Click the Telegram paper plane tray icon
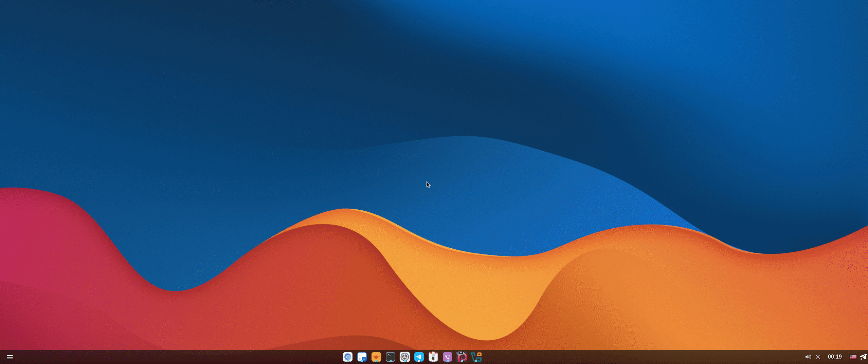The image size is (868, 364). click(x=863, y=357)
